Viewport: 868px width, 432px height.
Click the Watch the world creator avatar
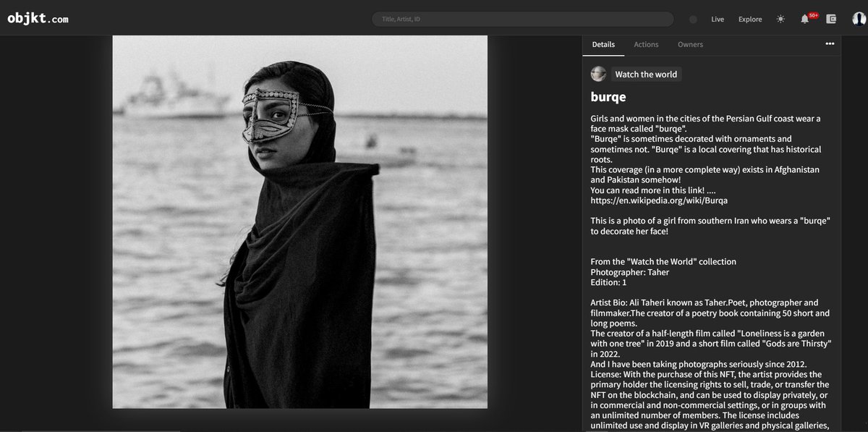tap(598, 74)
